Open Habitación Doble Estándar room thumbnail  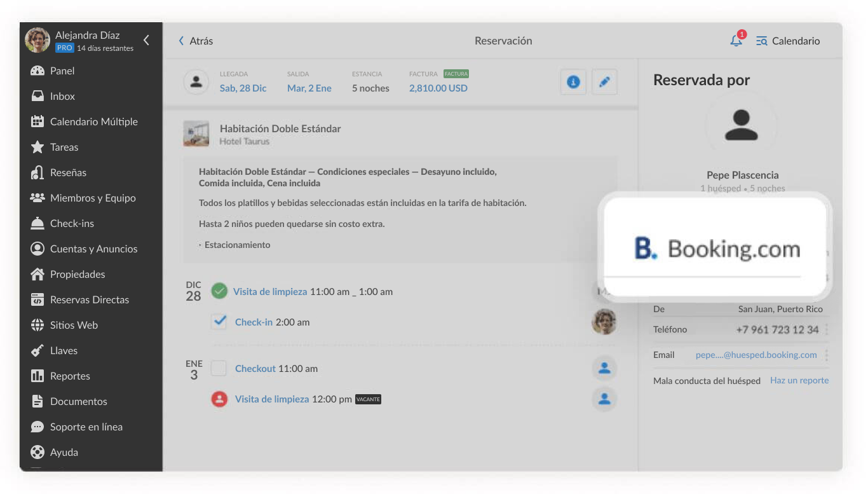(196, 134)
